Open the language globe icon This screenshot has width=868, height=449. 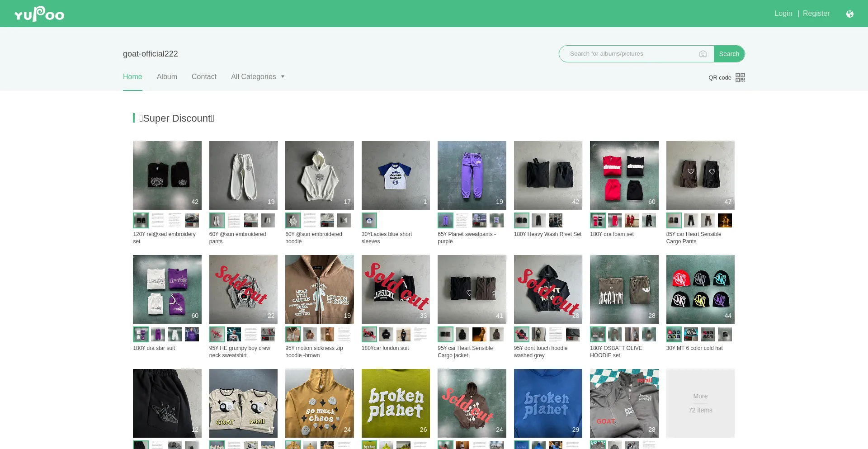pos(849,14)
